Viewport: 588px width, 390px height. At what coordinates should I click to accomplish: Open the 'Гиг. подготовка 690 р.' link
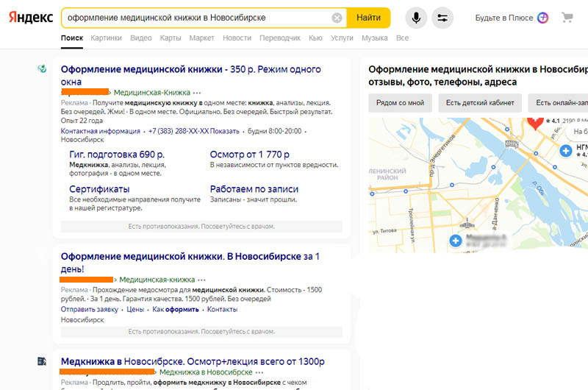[x=116, y=155]
